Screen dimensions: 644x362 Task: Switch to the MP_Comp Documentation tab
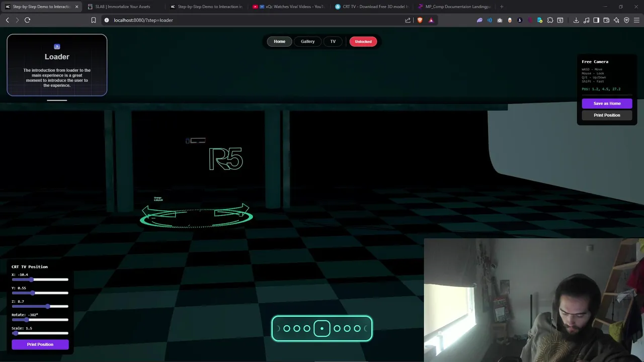(454, 7)
